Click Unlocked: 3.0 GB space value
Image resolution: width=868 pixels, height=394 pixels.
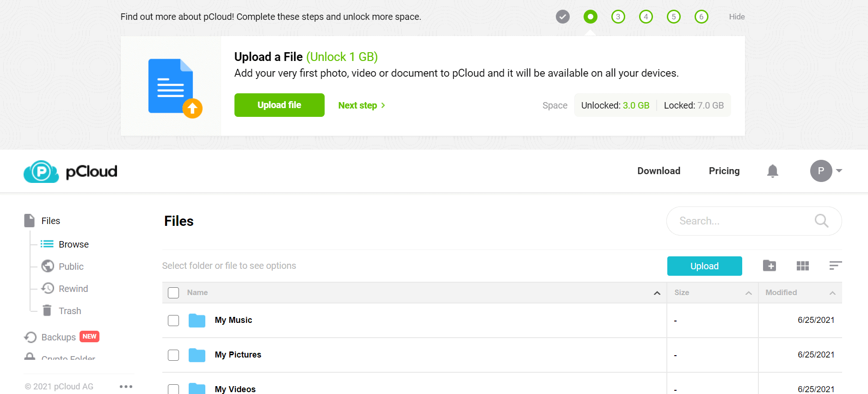(x=615, y=105)
